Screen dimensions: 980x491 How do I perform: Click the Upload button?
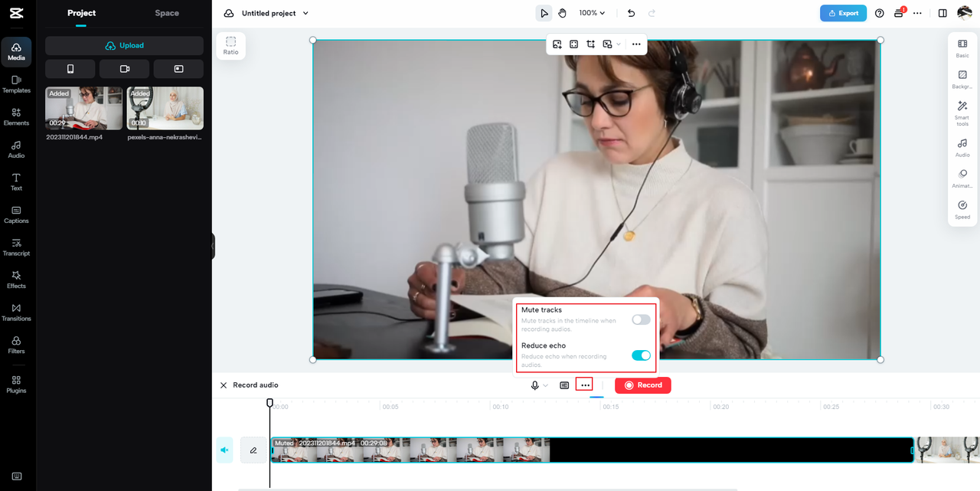[x=124, y=45]
